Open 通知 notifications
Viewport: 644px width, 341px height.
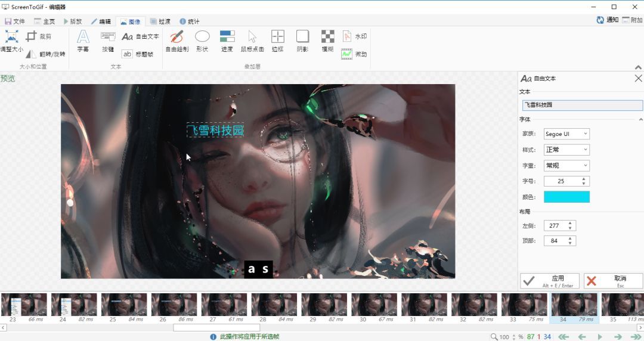tap(608, 20)
